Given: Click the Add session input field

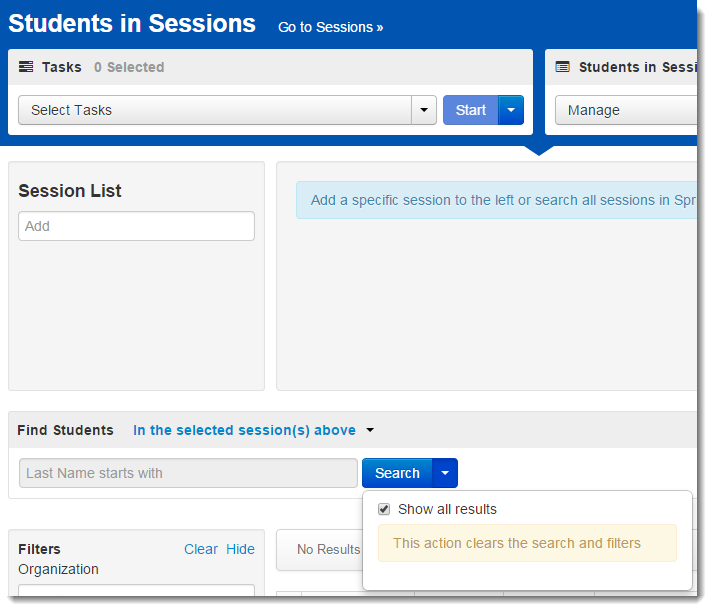Looking at the screenshot, I should [x=136, y=226].
